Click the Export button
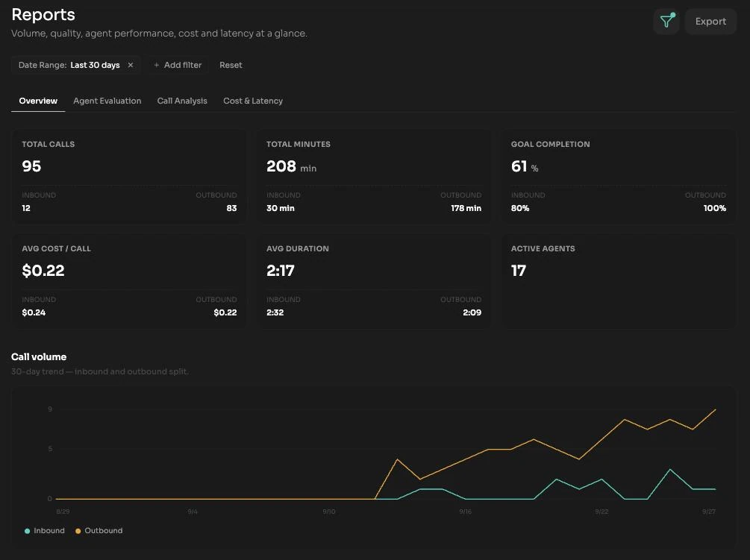This screenshot has width=750, height=560. click(x=710, y=22)
